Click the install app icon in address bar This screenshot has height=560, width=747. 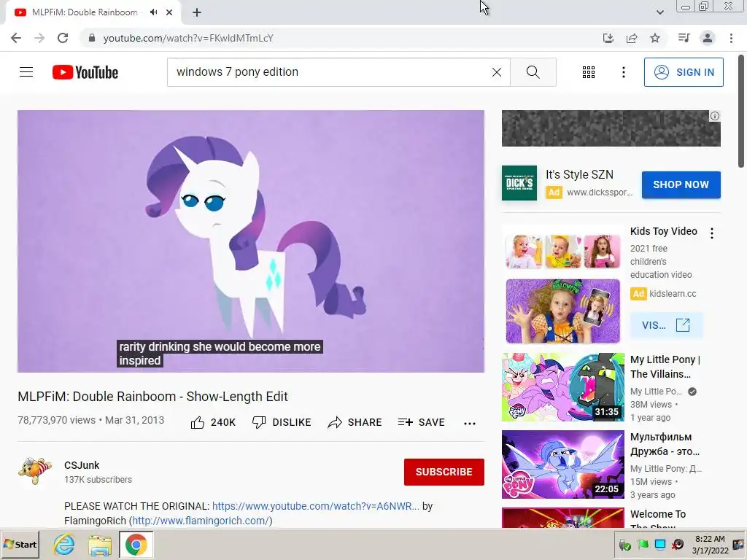(x=608, y=38)
